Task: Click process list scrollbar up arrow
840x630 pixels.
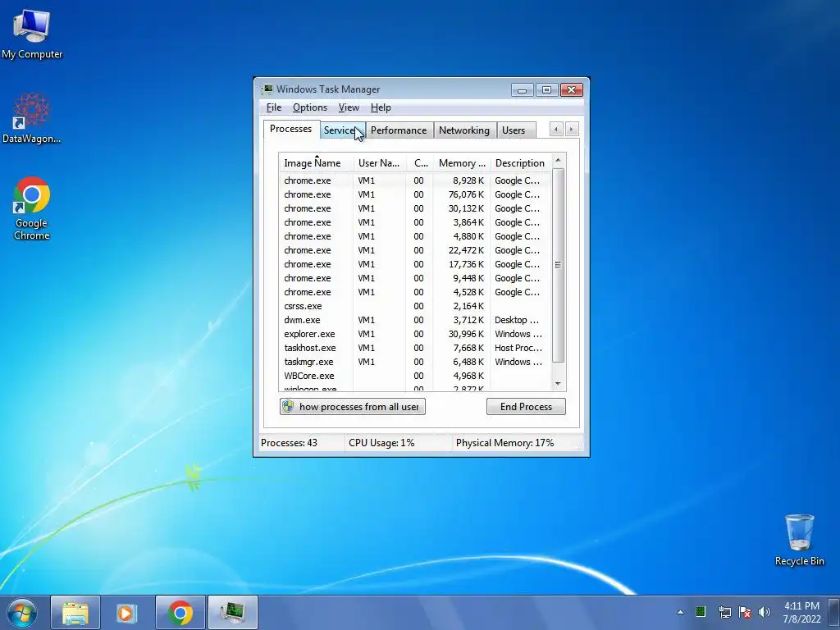Action: 558,160
